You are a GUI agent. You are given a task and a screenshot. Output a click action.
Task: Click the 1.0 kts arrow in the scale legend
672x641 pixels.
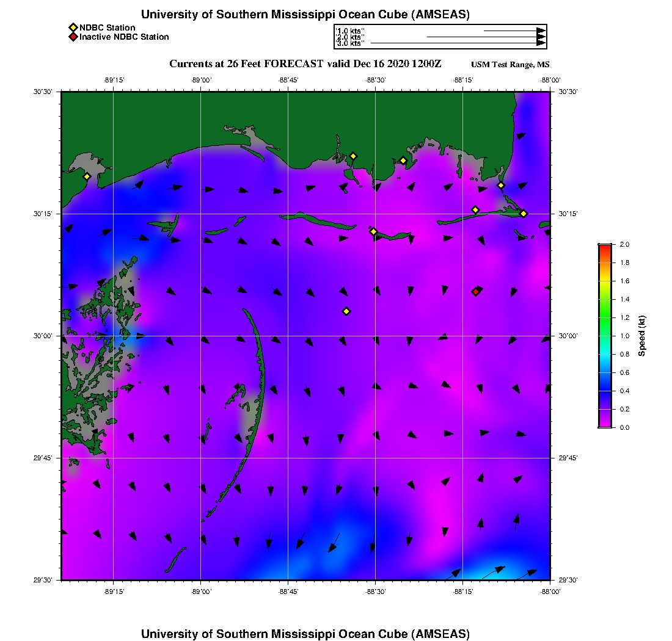point(513,31)
